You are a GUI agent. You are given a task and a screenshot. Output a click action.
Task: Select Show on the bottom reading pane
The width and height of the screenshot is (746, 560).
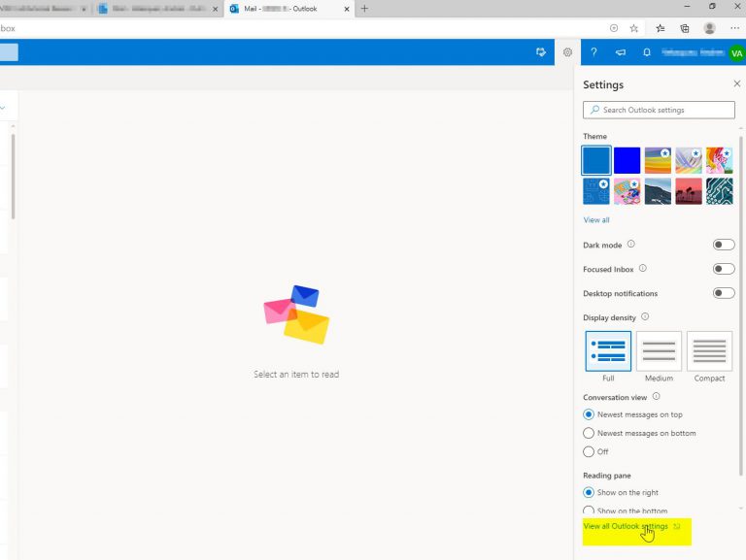589,511
